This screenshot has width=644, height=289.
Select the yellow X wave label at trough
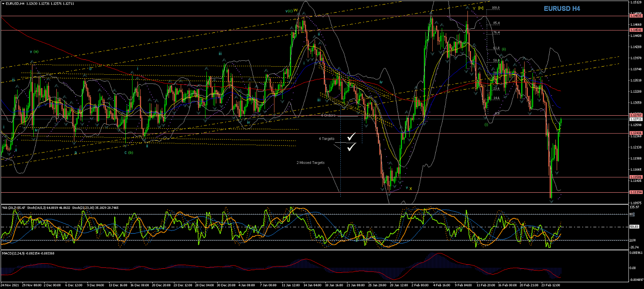411,189
